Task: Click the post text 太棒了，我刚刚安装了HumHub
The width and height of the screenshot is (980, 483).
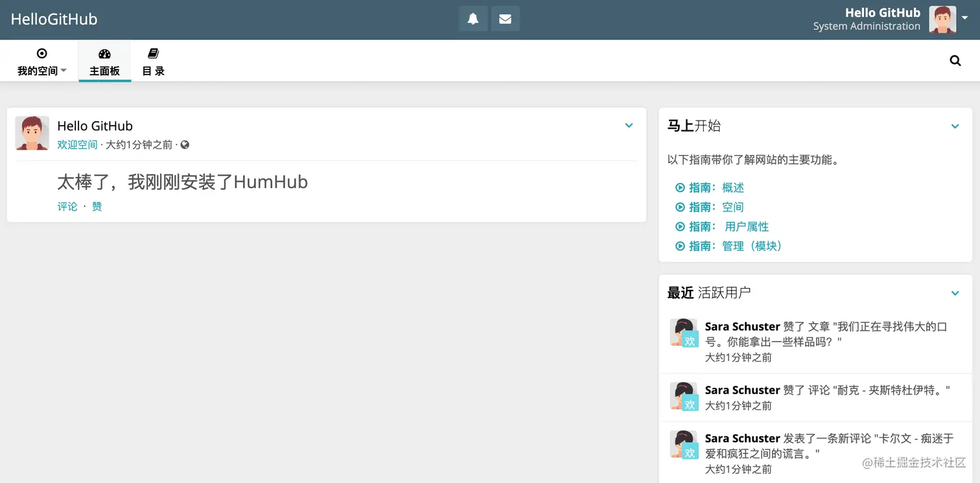Action: (182, 182)
